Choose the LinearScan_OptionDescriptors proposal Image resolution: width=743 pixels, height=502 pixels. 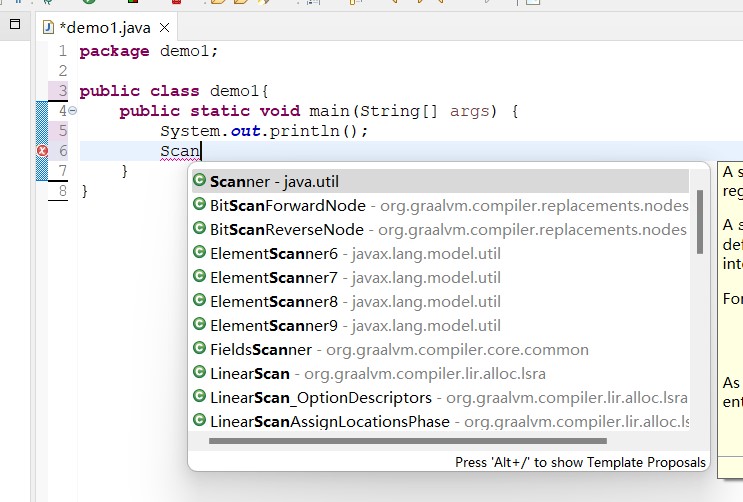[440, 398]
